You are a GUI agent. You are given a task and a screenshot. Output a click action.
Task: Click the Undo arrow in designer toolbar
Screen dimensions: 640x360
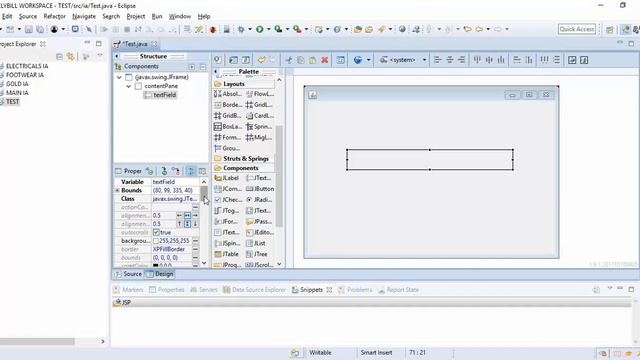point(261,60)
